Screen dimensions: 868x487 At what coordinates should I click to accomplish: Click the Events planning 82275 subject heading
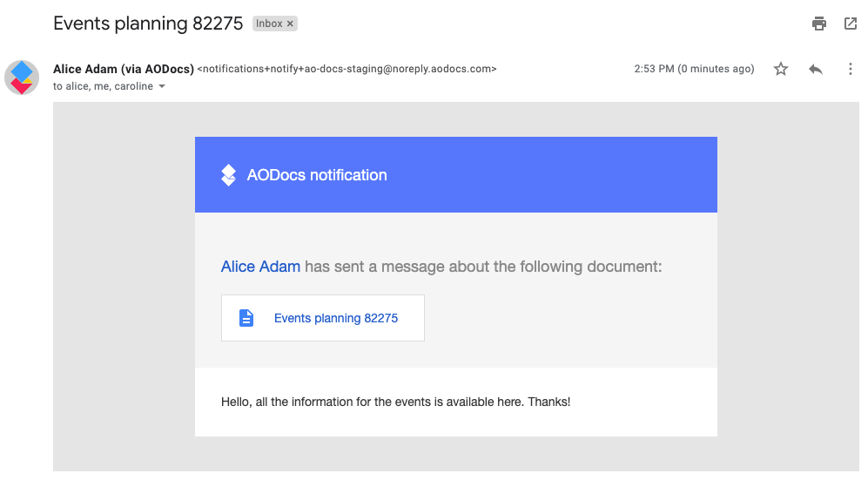[x=148, y=24]
